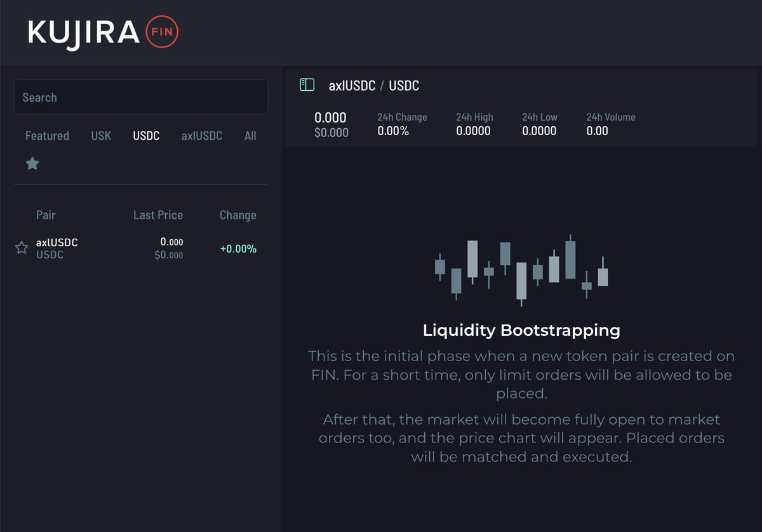Sort list by Pair column header
762x532 pixels.
46,215
